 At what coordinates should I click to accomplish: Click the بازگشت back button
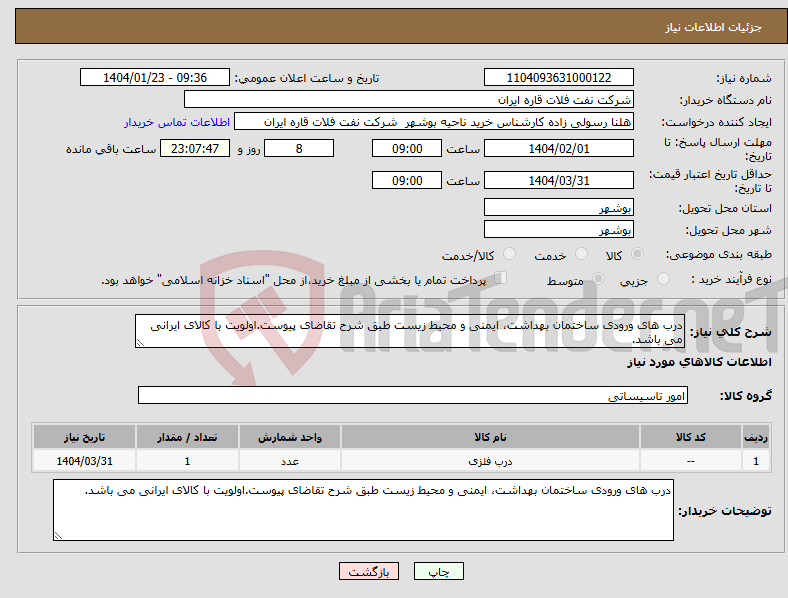point(369,571)
